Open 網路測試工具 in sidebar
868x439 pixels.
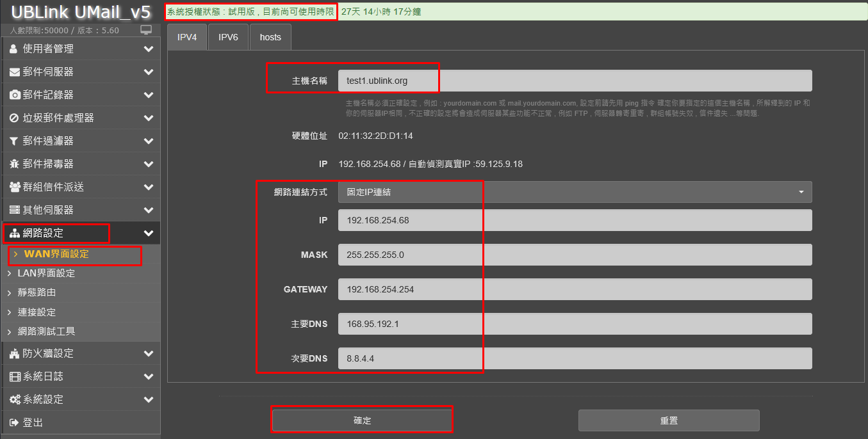coord(46,331)
